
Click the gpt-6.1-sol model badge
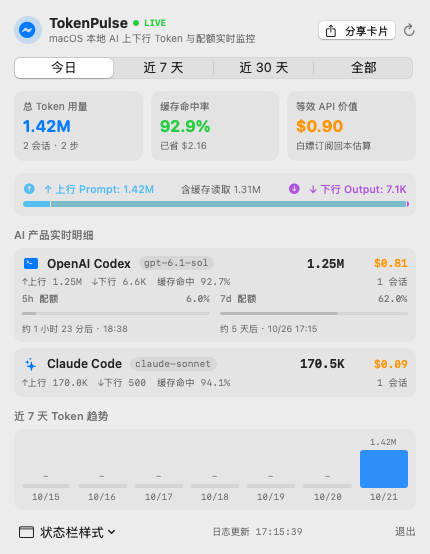point(176,263)
